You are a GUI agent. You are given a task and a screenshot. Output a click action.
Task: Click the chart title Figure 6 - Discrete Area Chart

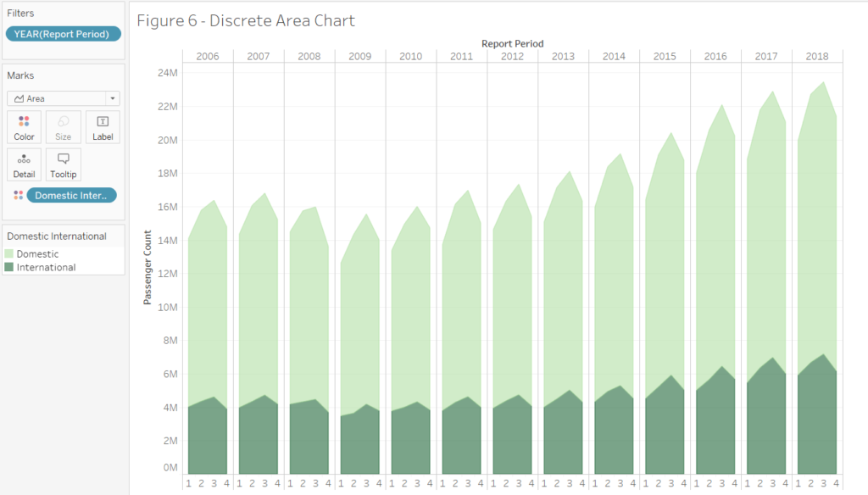tap(246, 20)
